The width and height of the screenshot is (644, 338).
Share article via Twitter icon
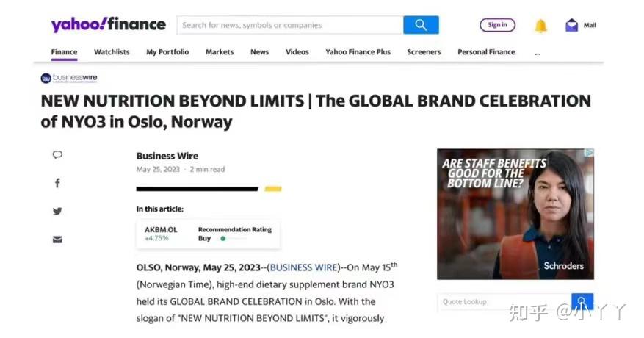[x=57, y=211]
